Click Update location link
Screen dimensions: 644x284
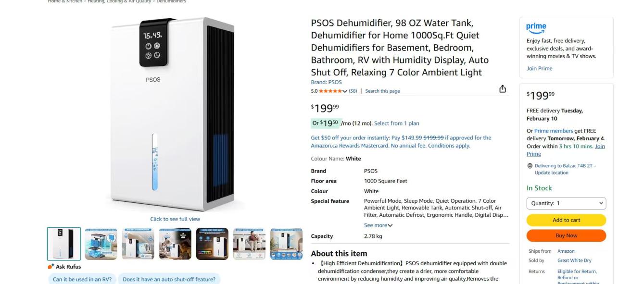pyautogui.click(x=551, y=173)
